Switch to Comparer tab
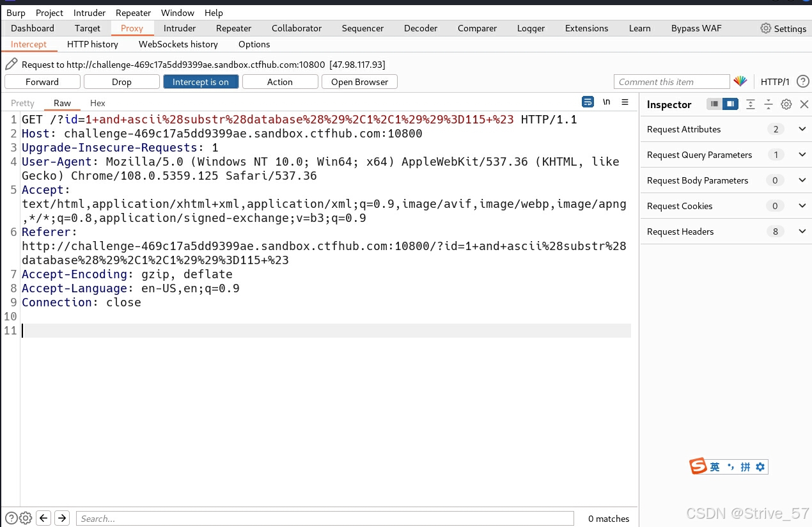This screenshot has height=527, width=812. pyautogui.click(x=477, y=28)
